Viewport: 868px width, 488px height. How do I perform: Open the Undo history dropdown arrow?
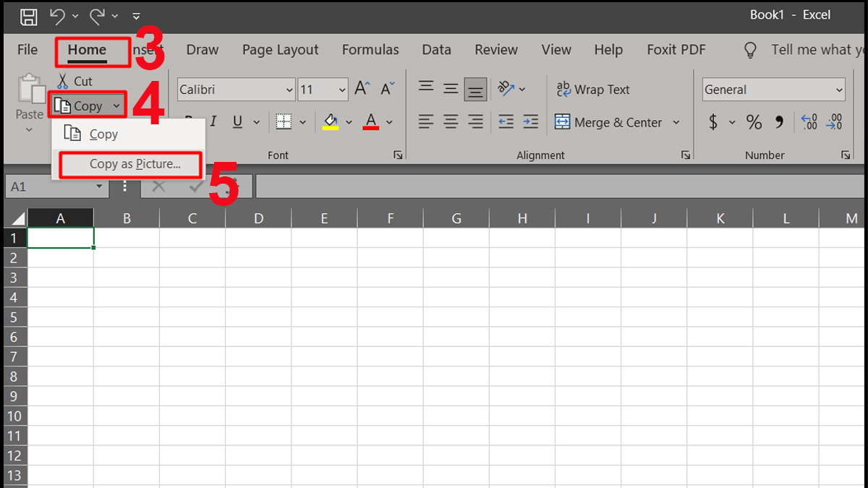[x=75, y=17]
